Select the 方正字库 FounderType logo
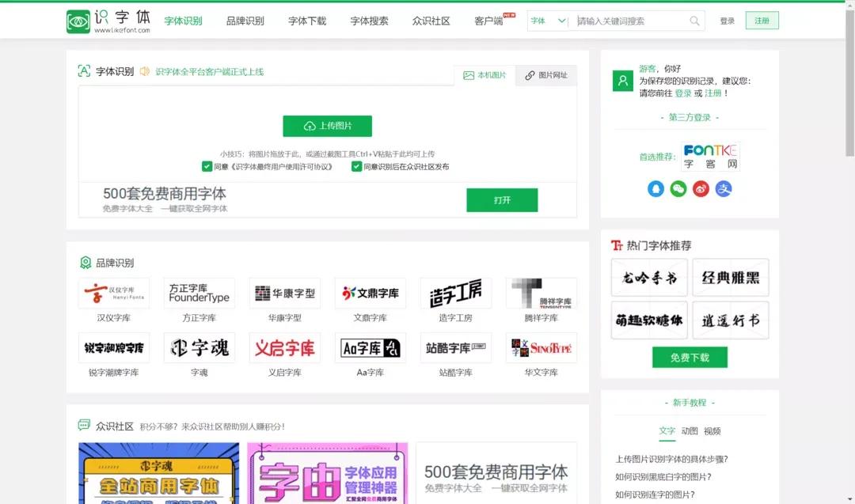Screen dimensions: 855x504 click(x=199, y=293)
